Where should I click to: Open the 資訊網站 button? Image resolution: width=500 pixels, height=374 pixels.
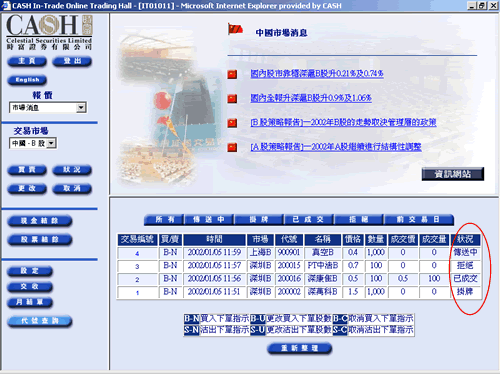pyautogui.click(x=452, y=174)
